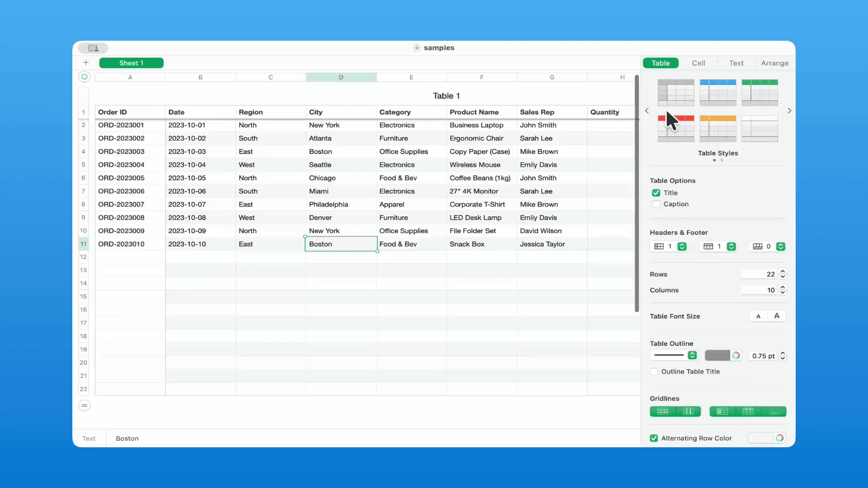Toggle header row gridlines
The height and width of the screenshot is (488, 868).
click(x=748, y=411)
